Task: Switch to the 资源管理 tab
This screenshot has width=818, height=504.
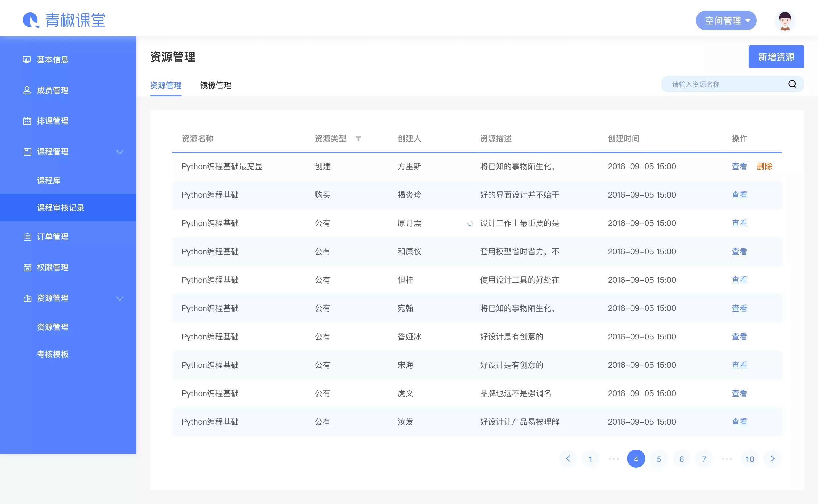Action: coord(166,85)
